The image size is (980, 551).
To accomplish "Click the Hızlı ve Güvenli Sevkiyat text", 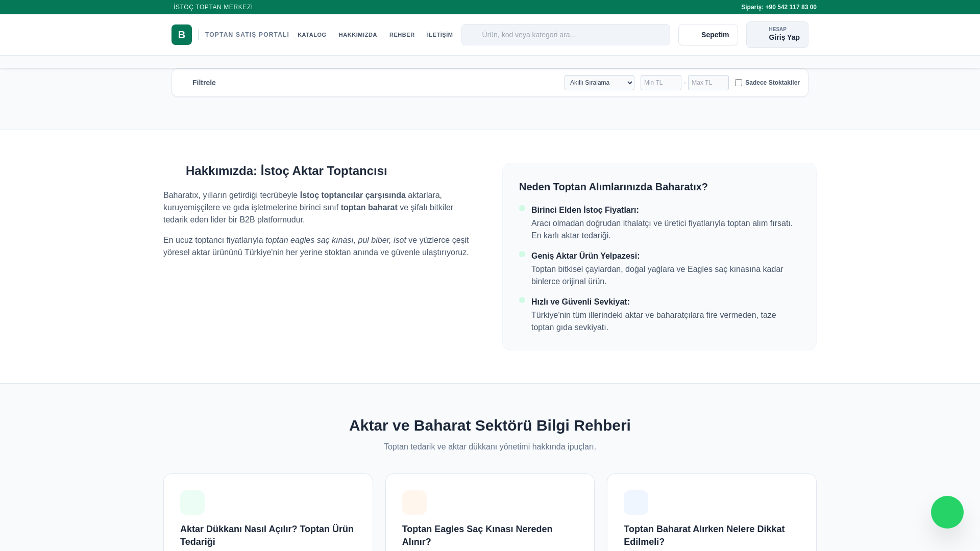I will click(580, 302).
